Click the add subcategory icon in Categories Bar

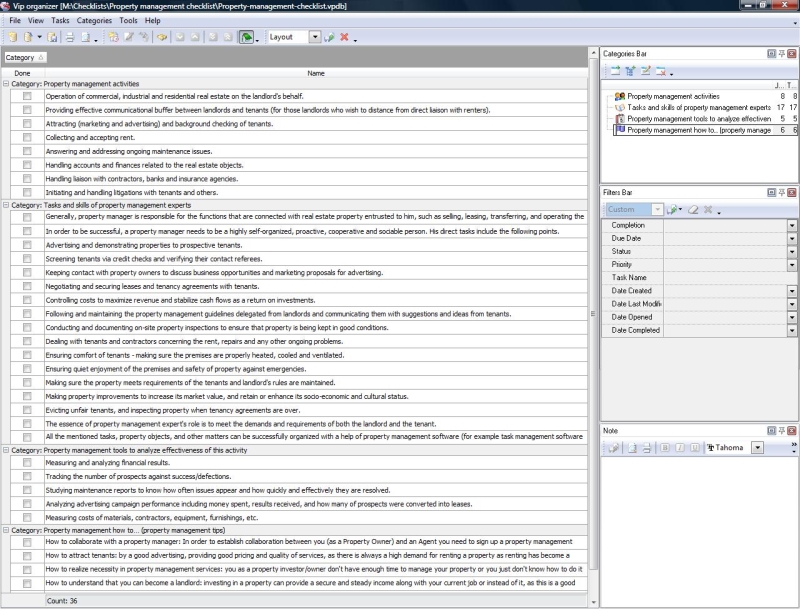pyautogui.click(x=630, y=72)
